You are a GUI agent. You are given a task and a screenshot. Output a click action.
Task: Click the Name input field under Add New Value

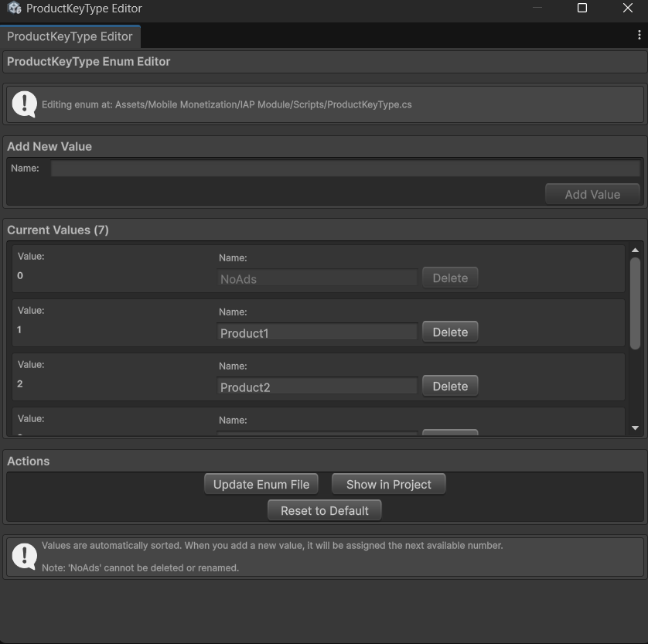tap(344, 167)
